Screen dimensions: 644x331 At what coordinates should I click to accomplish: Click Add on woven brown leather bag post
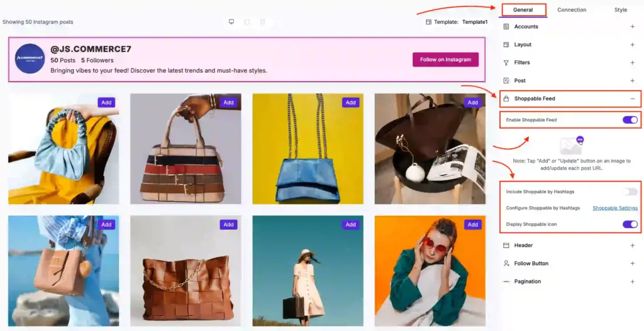(228, 224)
